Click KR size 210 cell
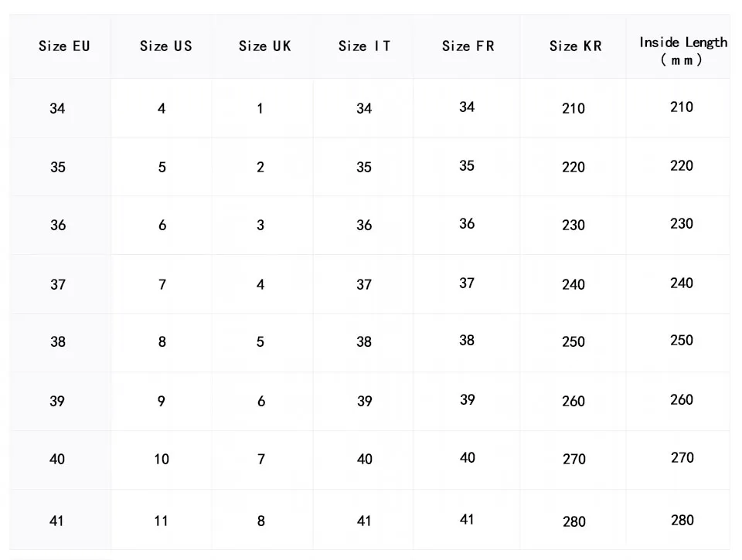742x560 pixels. click(x=574, y=109)
